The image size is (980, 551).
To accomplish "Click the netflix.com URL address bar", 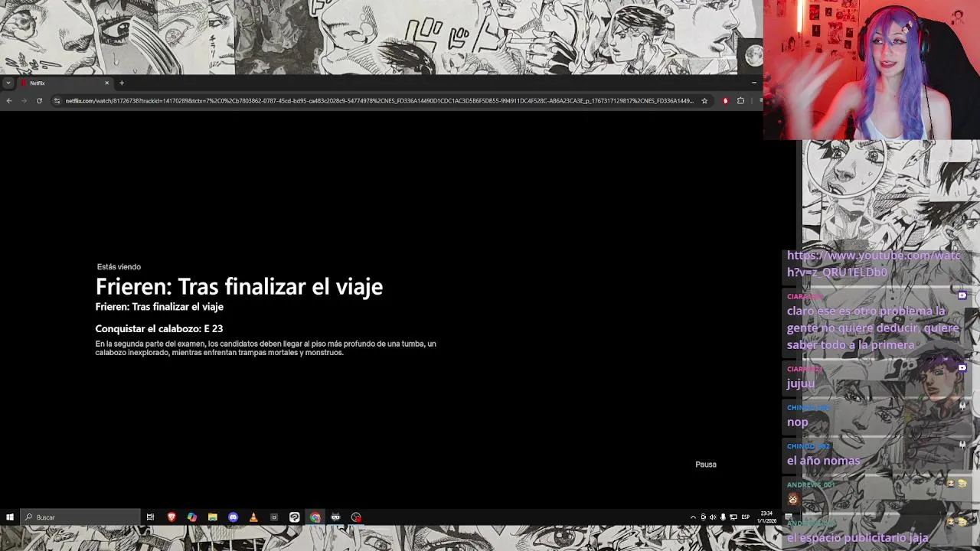I will pos(379,100).
